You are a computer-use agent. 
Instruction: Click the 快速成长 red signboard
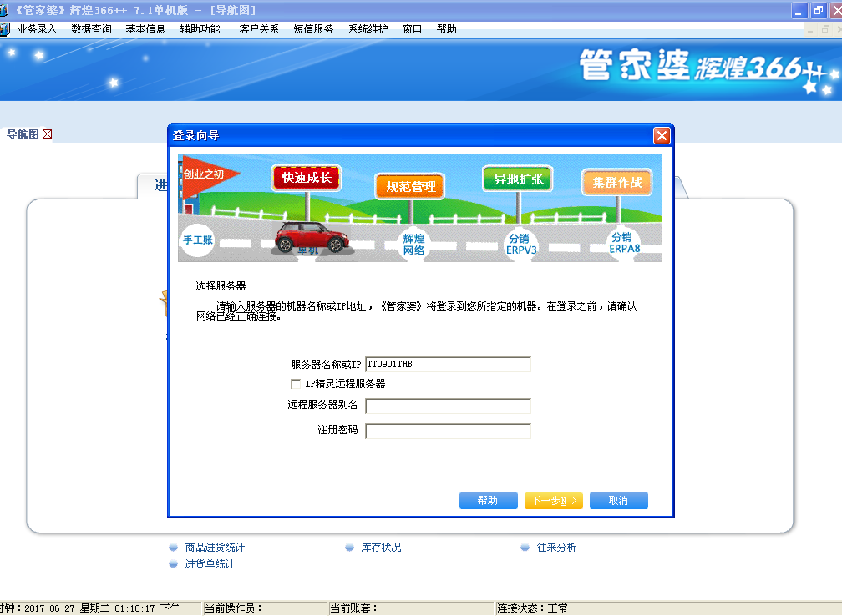(x=307, y=178)
